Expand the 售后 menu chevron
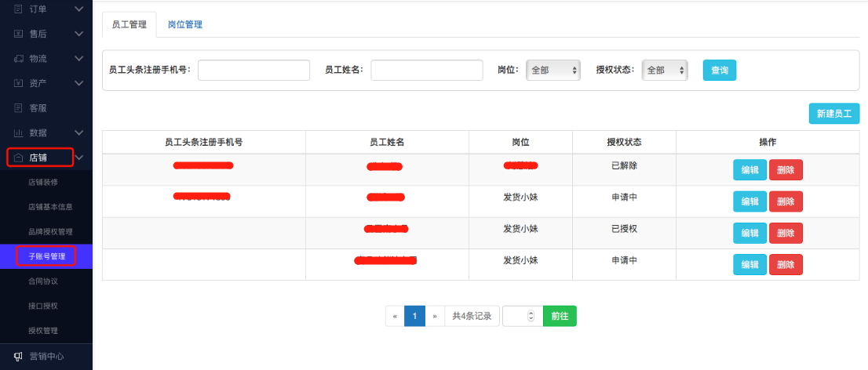The width and height of the screenshot is (868, 370). coord(79,34)
